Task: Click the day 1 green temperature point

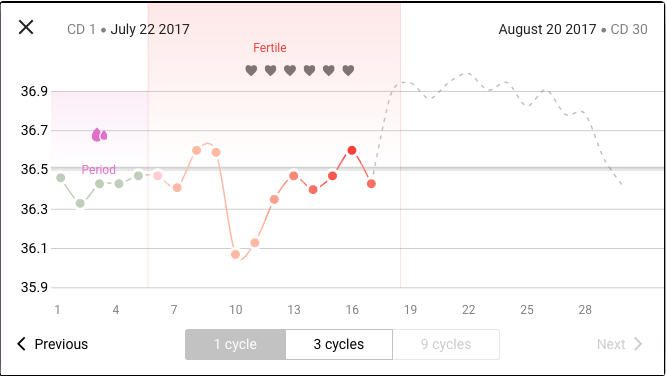Action: (61, 178)
